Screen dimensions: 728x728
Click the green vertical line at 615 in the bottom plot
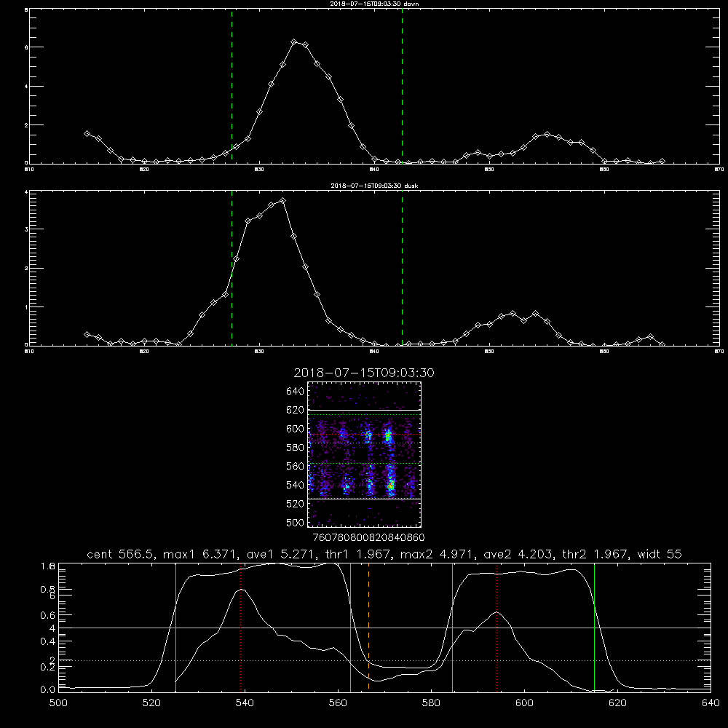pos(594,627)
